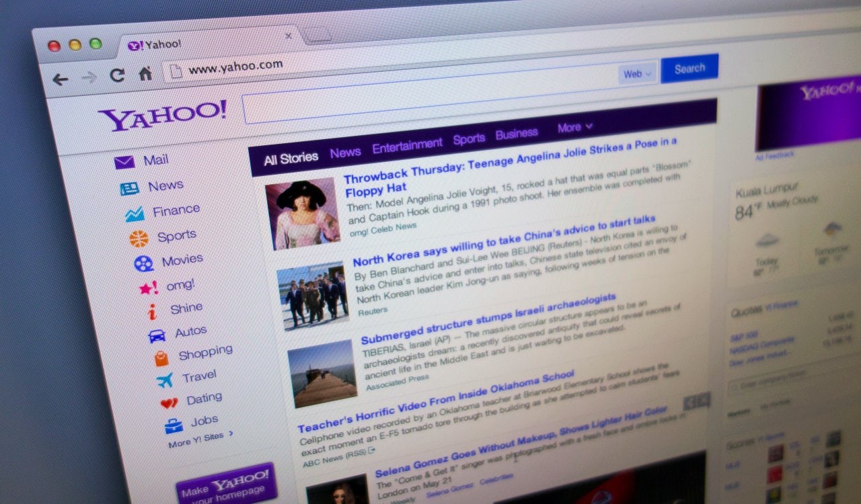
Task: Click the Jobs briefcase icon
Action: 174,425
